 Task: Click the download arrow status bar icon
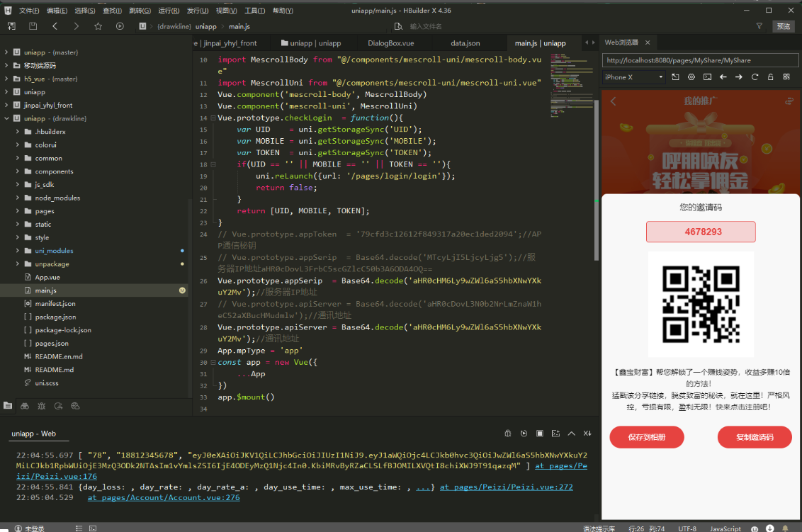tap(770, 528)
